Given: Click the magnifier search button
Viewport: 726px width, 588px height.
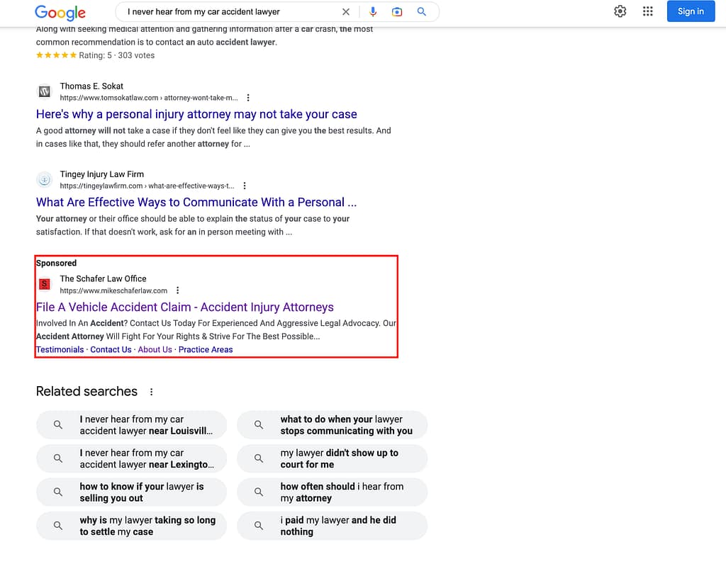Looking at the screenshot, I should pos(421,11).
